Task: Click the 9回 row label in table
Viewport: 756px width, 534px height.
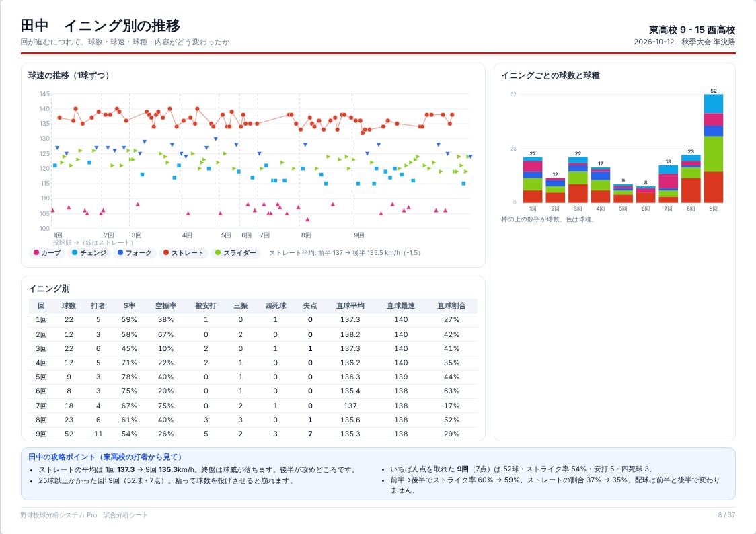Action: click(42, 434)
